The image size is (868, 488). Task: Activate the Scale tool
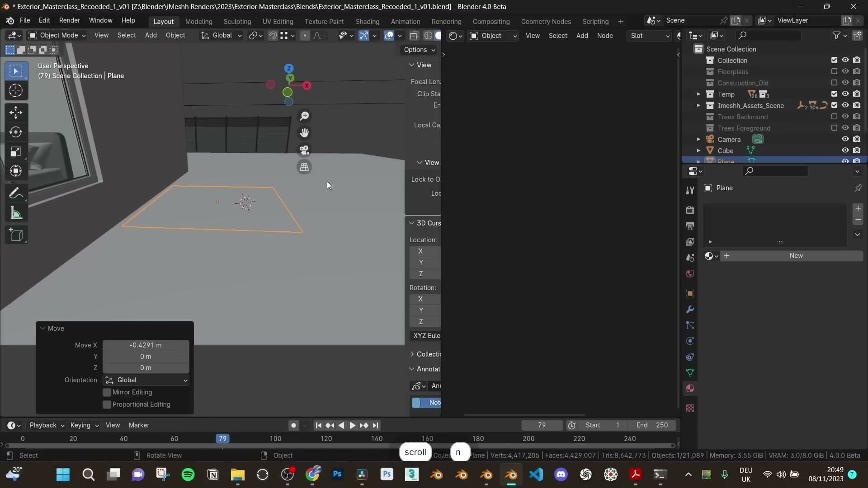click(x=16, y=151)
